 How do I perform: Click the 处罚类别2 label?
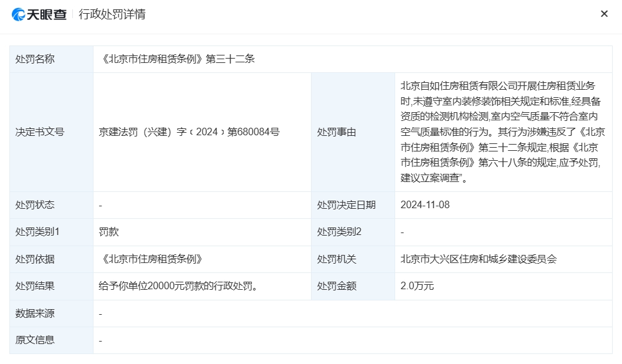point(339,232)
